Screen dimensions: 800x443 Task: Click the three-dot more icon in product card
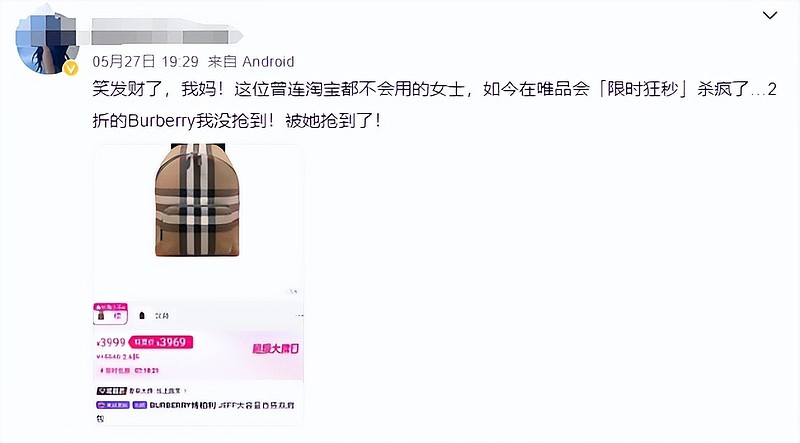[x=299, y=315]
